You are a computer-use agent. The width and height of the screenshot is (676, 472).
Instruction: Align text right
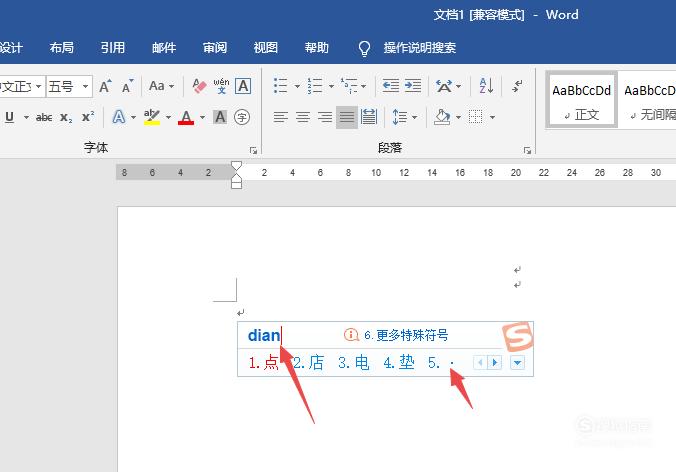click(325, 117)
